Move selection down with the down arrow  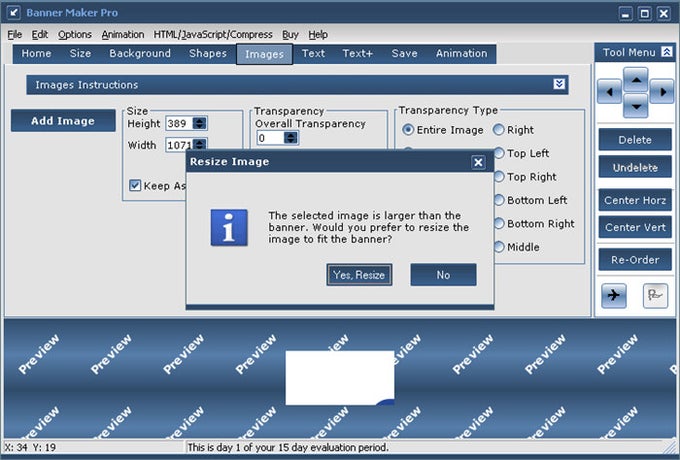point(636,106)
